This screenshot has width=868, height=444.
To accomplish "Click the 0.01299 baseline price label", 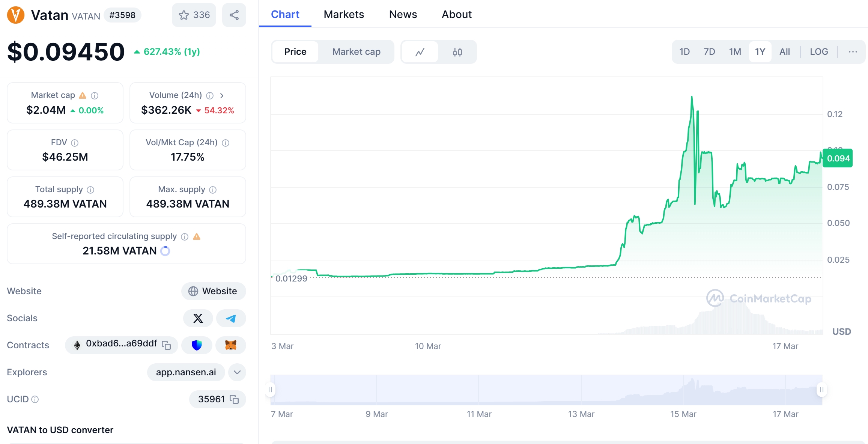I will coord(291,278).
